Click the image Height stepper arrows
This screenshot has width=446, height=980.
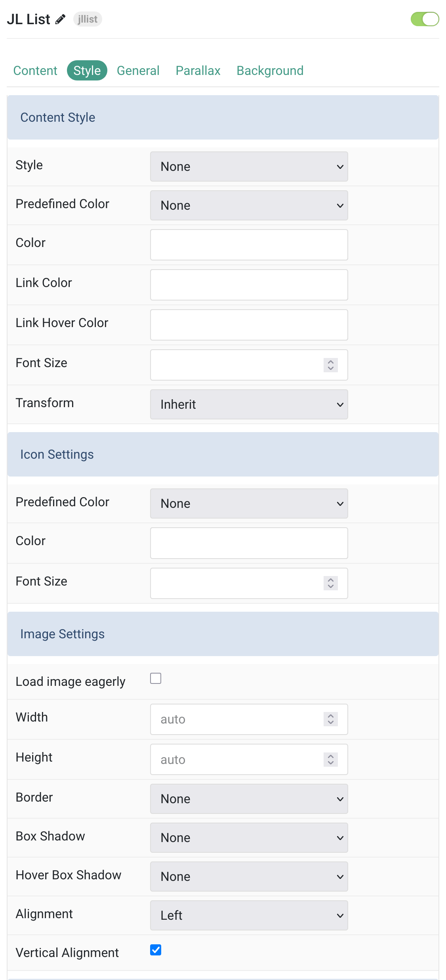[x=331, y=759]
